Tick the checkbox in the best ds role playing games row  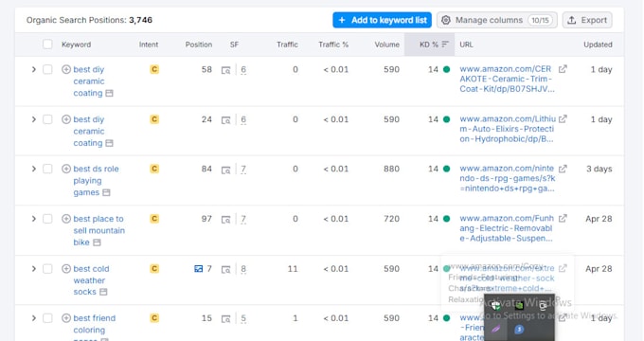point(47,169)
